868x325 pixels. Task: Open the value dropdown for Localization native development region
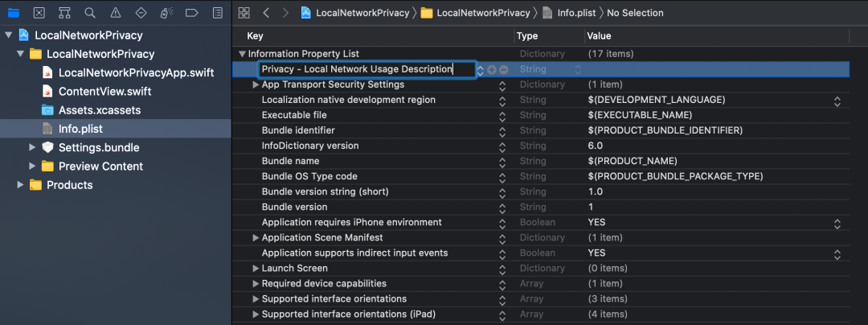click(x=837, y=101)
